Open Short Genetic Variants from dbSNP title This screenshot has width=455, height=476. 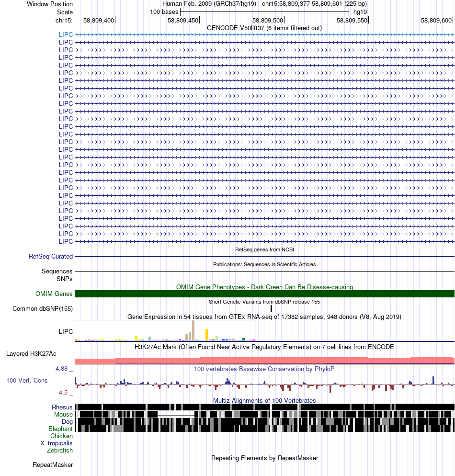click(264, 302)
